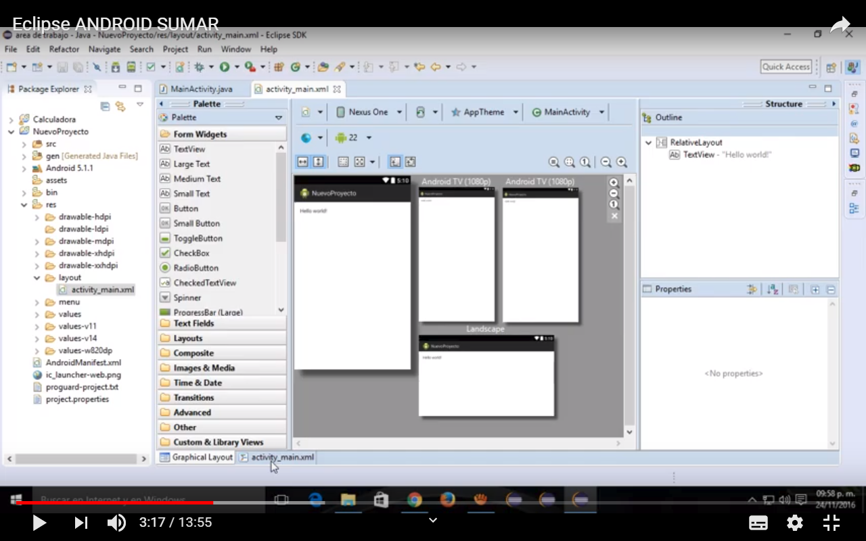Image resolution: width=866 pixels, height=541 pixels.
Task: Open Windows Start menu
Action: coord(15,500)
